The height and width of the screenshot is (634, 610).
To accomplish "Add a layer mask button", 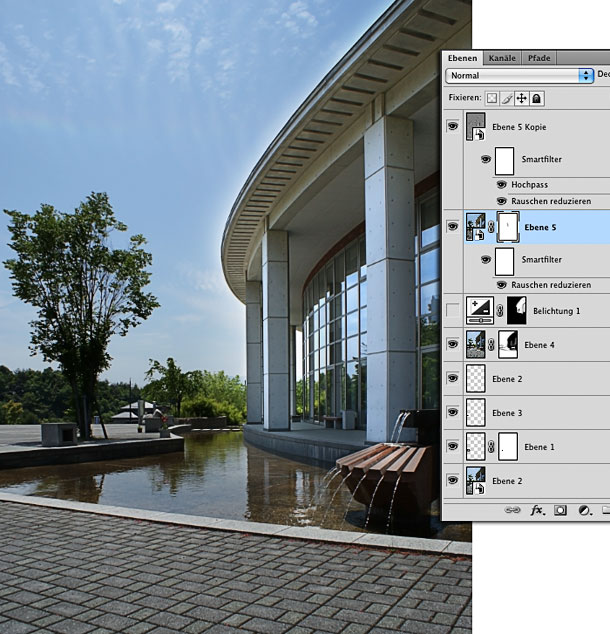I will point(560,510).
